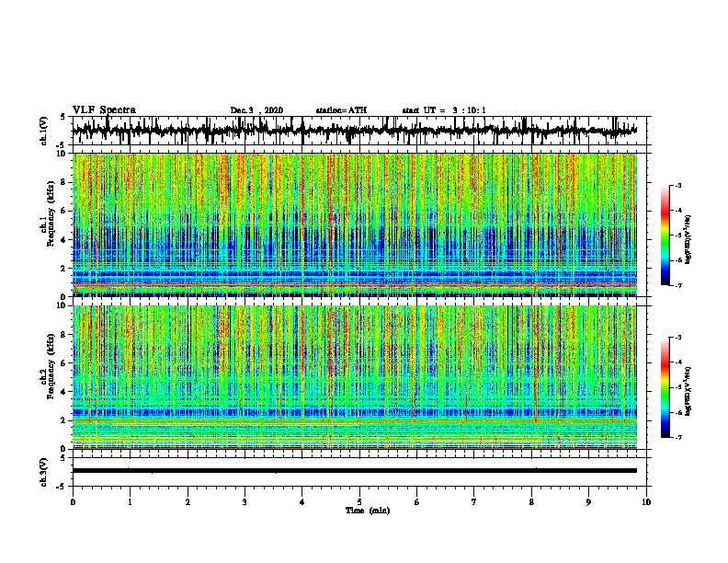
Task: Click the "Time (min)" x-axis label
Action: pos(368,511)
